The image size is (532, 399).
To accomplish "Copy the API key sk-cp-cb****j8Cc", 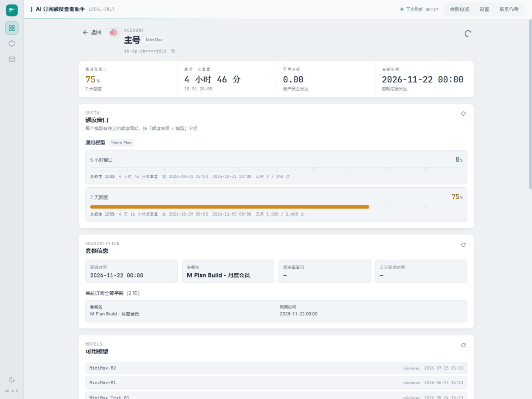I will (x=173, y=51).
